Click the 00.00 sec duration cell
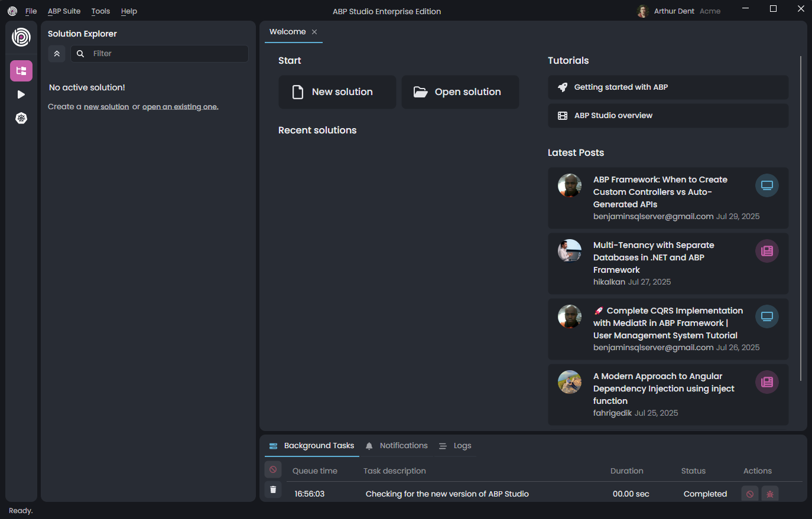The width and height of the screenshot is (812, 519). click(631, 494)
